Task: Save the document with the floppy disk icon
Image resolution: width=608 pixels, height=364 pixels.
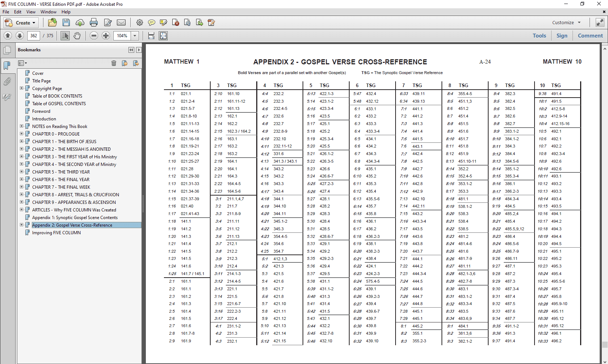Action: (66, 22)
